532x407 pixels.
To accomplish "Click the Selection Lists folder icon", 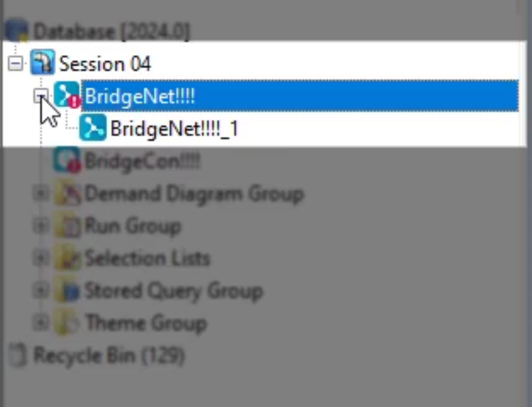I will 67,258.
